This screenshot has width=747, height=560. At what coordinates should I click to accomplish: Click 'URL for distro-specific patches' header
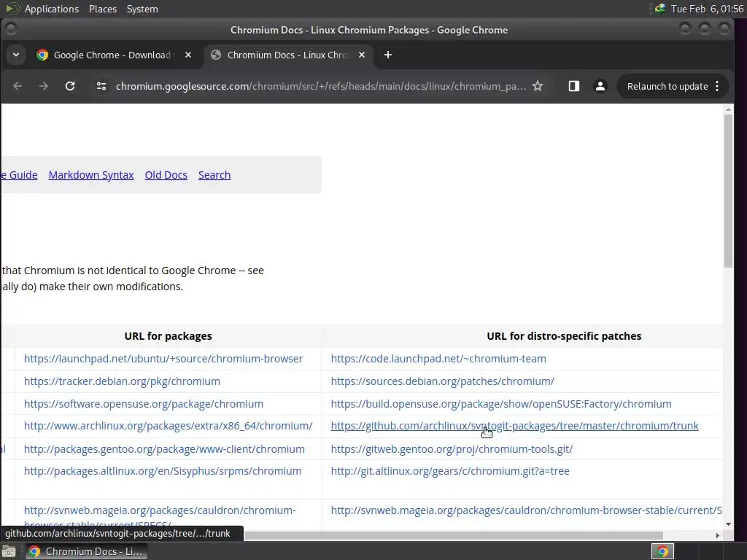pyautogui.click(x=564, y=335)
